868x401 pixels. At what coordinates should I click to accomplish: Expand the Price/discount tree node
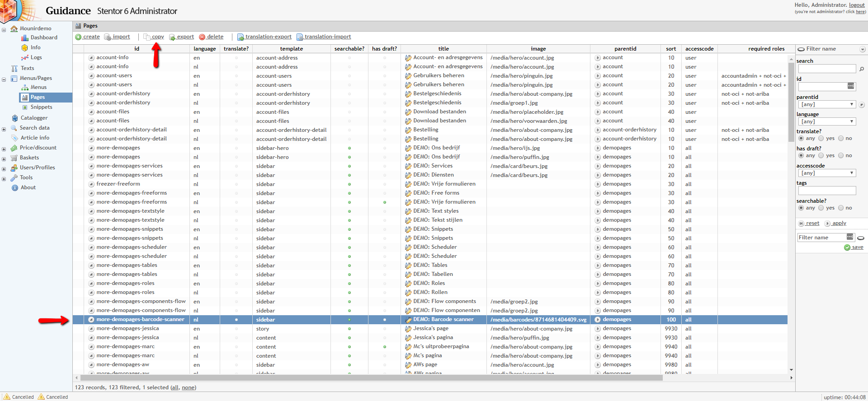point(4,149)
